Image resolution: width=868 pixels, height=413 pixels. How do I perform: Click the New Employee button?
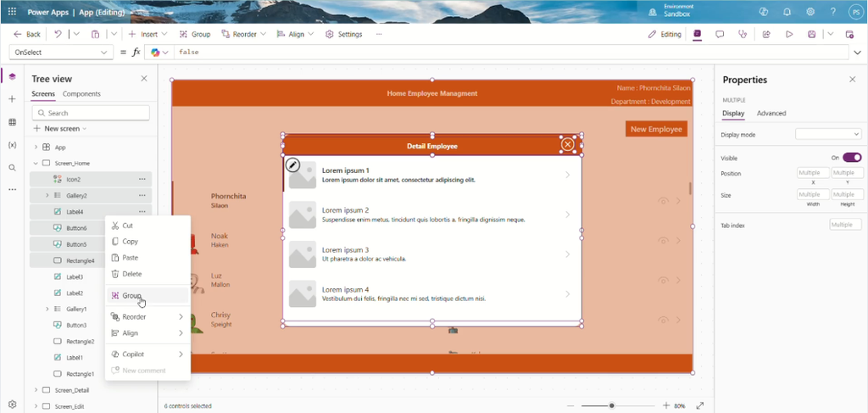[x=656, y=129]
